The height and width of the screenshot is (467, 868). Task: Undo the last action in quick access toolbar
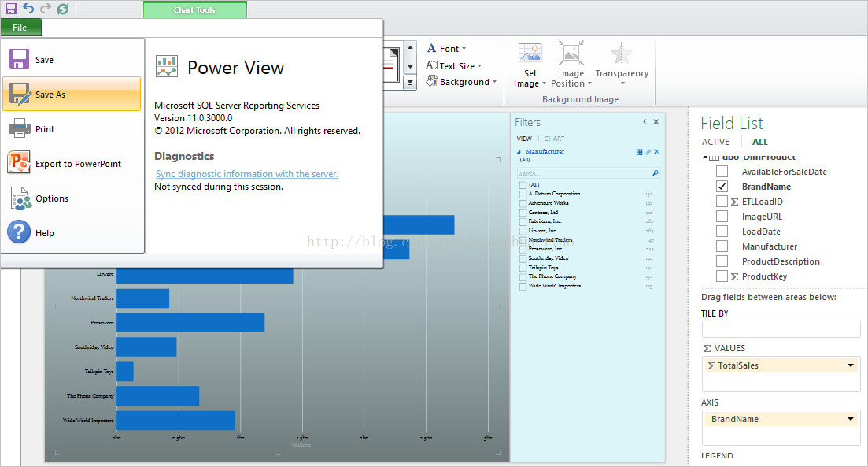tap(28, 9)
